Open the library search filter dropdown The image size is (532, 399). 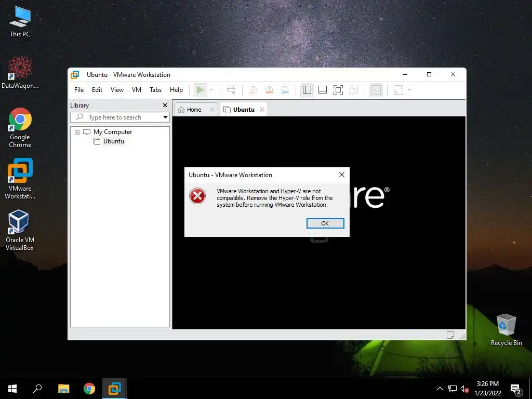coord(165,117)
